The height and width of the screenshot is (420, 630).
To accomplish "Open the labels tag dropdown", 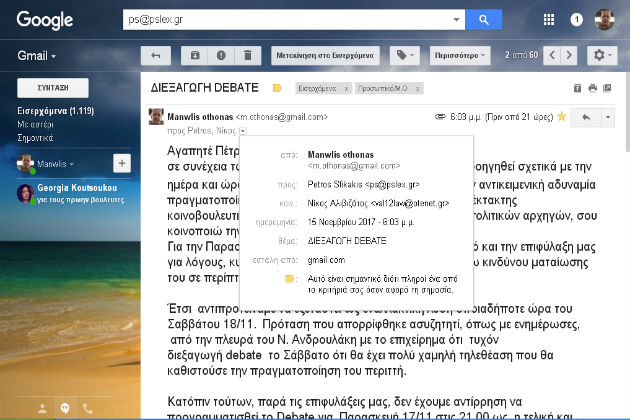I will click(405, 55).
